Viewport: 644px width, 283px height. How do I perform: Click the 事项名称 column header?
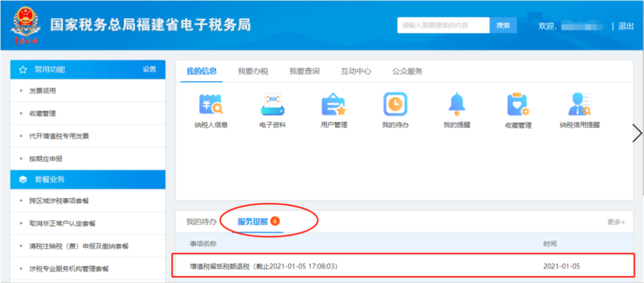(x=203, y=244)
